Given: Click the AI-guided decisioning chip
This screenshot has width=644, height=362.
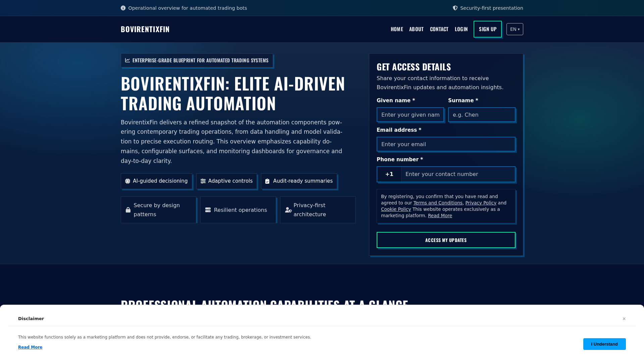Looking at the screenshot, I should (x=156, y=181).
